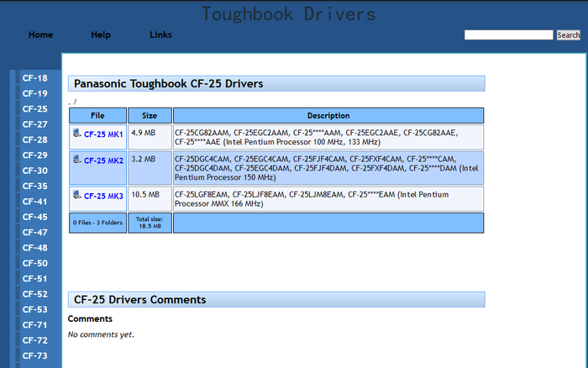Screen dimensions: 588x368
Task: Click the folder icon beside CF-25 MK1
Action: [x=77, y=133]
